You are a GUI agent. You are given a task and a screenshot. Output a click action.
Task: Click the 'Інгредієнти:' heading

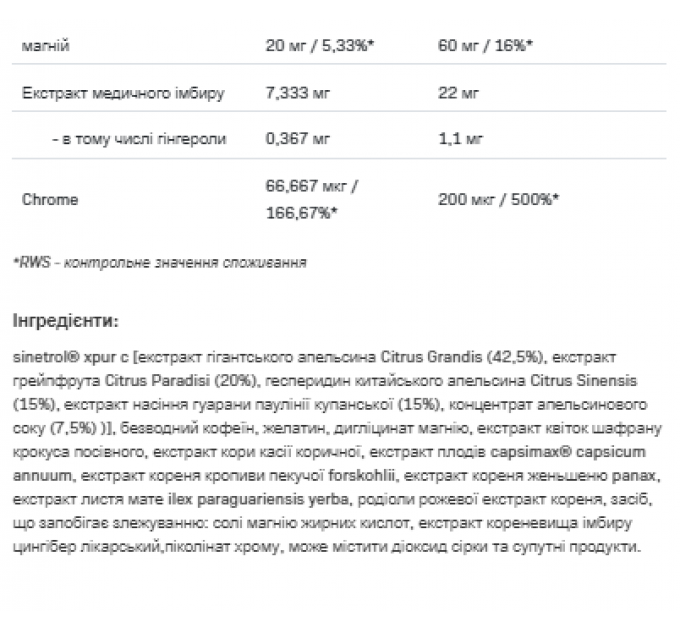tap(65, 321)
